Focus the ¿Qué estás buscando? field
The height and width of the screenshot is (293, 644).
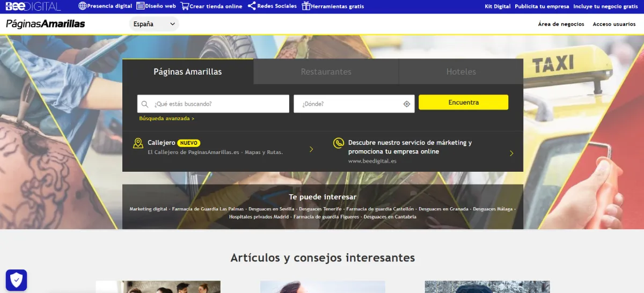pos(213,104)
